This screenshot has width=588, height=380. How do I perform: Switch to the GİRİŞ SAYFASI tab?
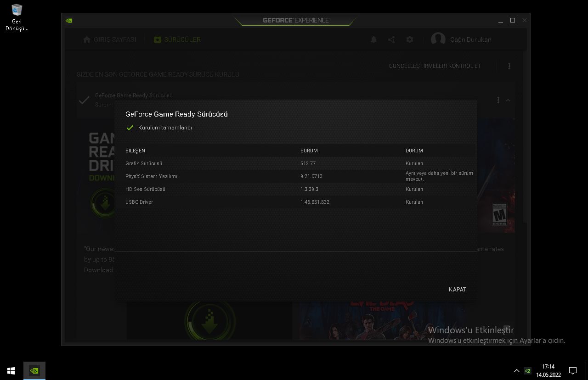point(115,39)
